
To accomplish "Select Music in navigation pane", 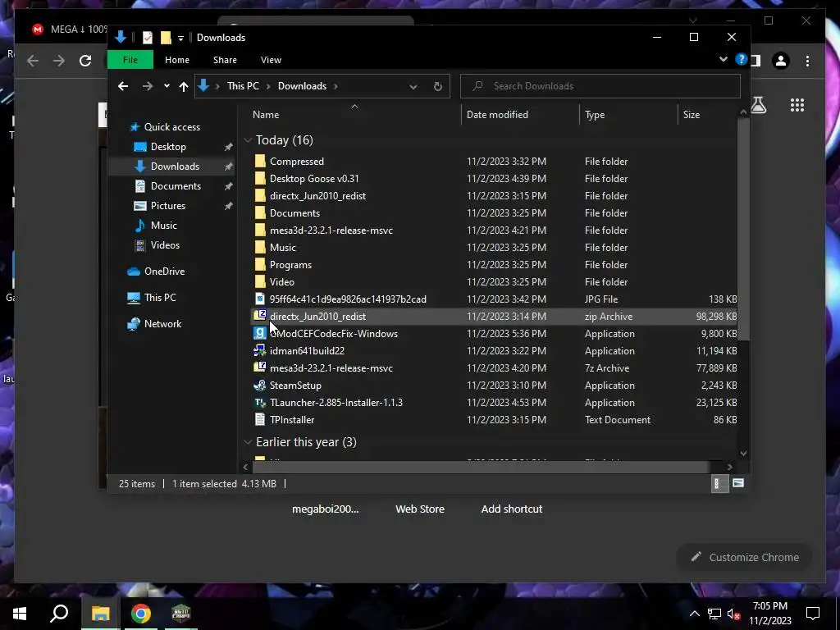I will coord(163,226).
